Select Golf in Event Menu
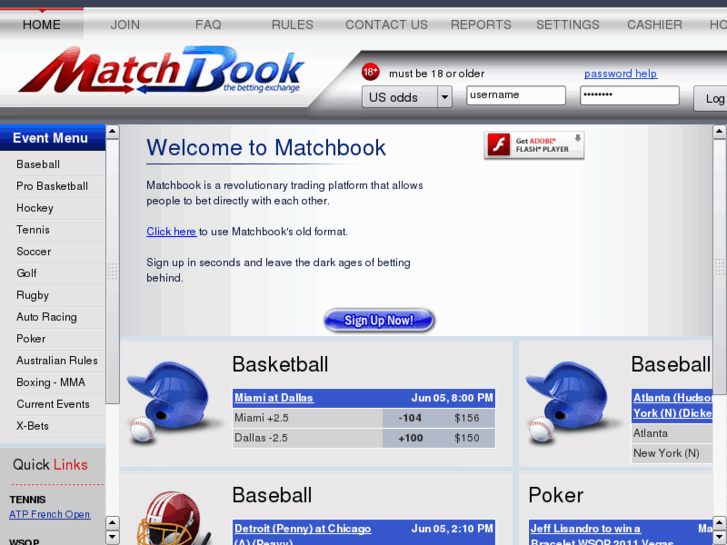727x545 pixels. pyautogui.click(x=26, y=274)
